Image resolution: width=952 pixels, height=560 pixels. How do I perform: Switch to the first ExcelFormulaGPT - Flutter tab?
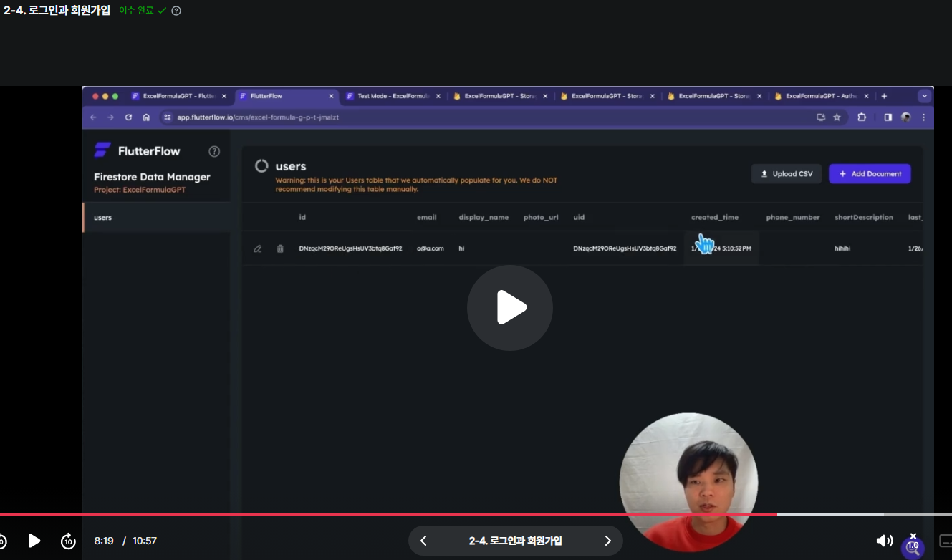(x=179, y=96)
